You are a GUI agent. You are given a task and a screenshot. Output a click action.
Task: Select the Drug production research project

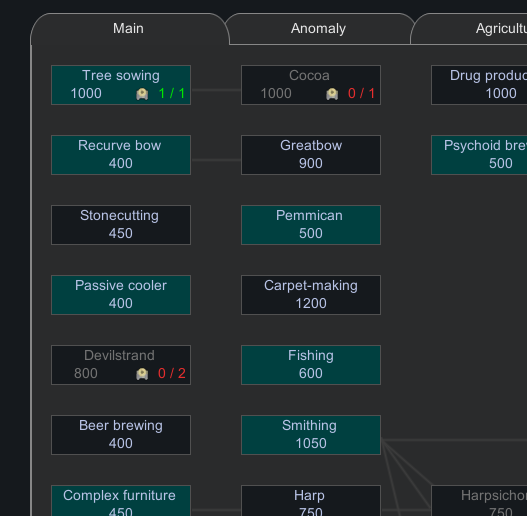tap(479, 85)
